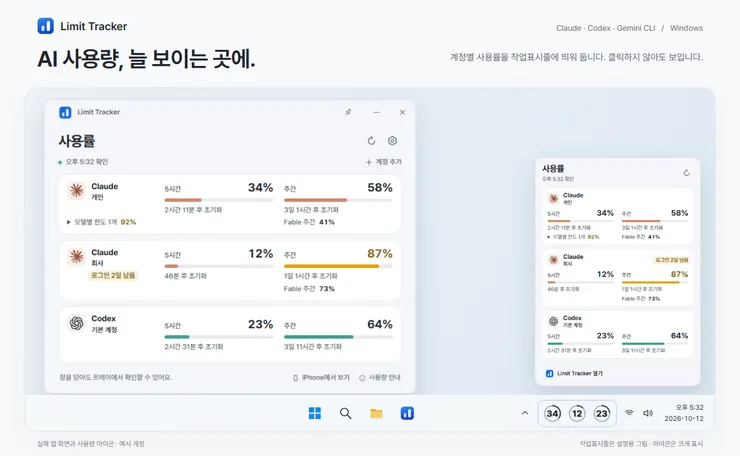
Task: Click 46분 후 초기화 in the main window
Action: [x=185, y=276]
